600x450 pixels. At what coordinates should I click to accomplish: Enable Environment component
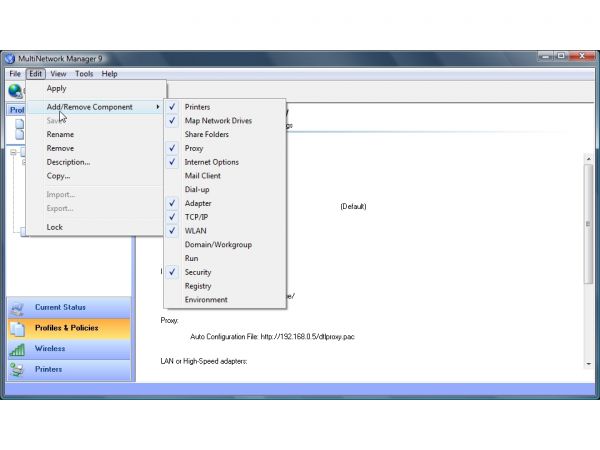(225, 300)
